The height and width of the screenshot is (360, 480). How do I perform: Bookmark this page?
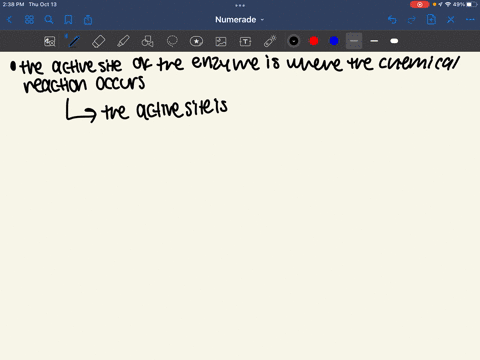[x=68, y=20]
